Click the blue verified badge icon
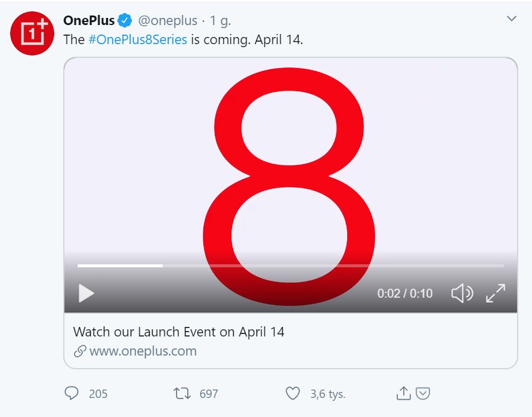This screenshot has width=532, height=417. (125, 21)
